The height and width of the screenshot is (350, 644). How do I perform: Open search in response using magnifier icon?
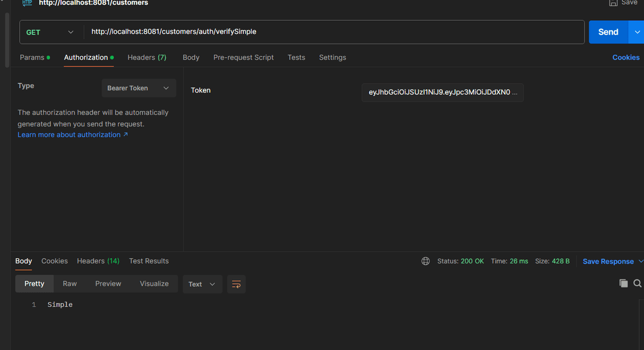tap(637, 284)
